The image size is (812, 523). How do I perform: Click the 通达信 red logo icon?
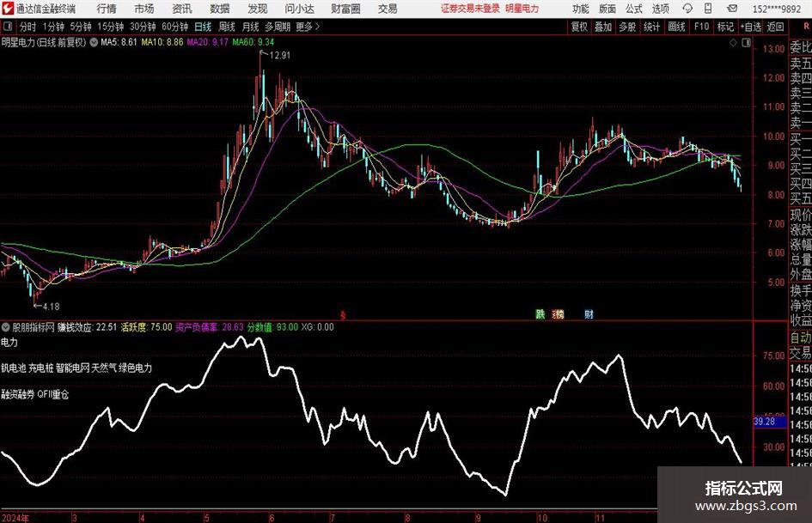click(7, 9)
